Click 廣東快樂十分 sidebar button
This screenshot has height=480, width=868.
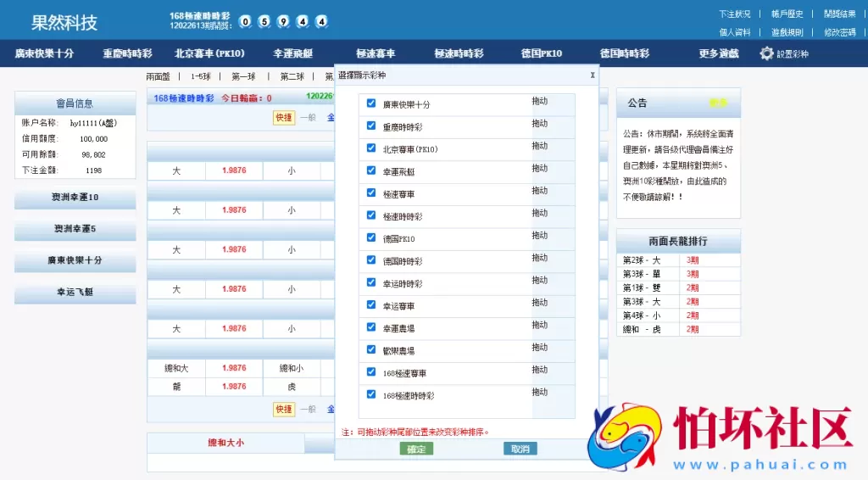pyautogui.click(x=75, y=260)
